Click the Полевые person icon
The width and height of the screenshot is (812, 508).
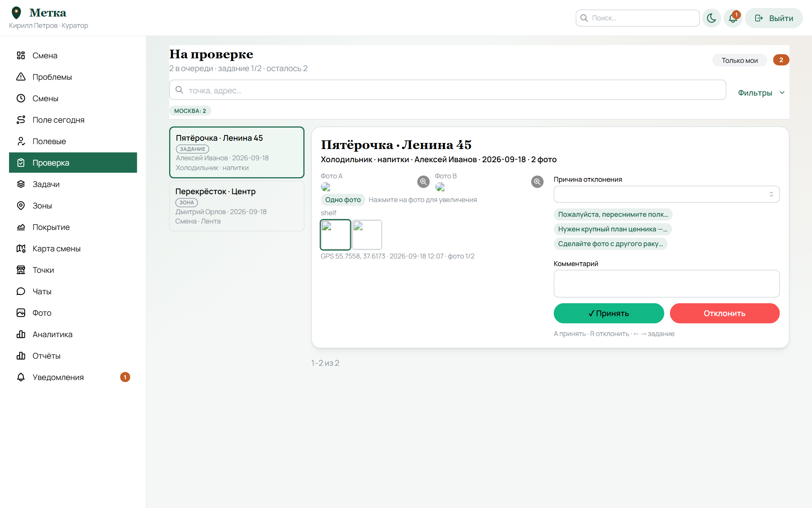21,141
